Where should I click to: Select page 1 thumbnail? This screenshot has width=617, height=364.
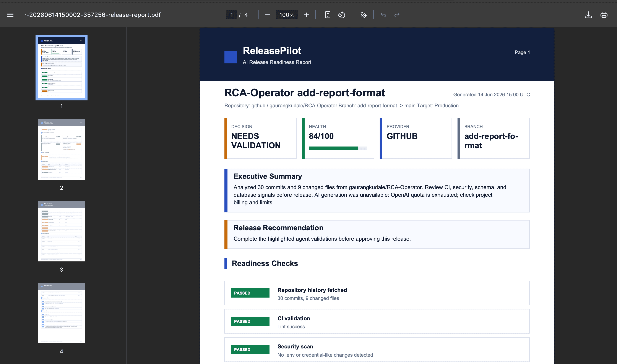[61, 68]
